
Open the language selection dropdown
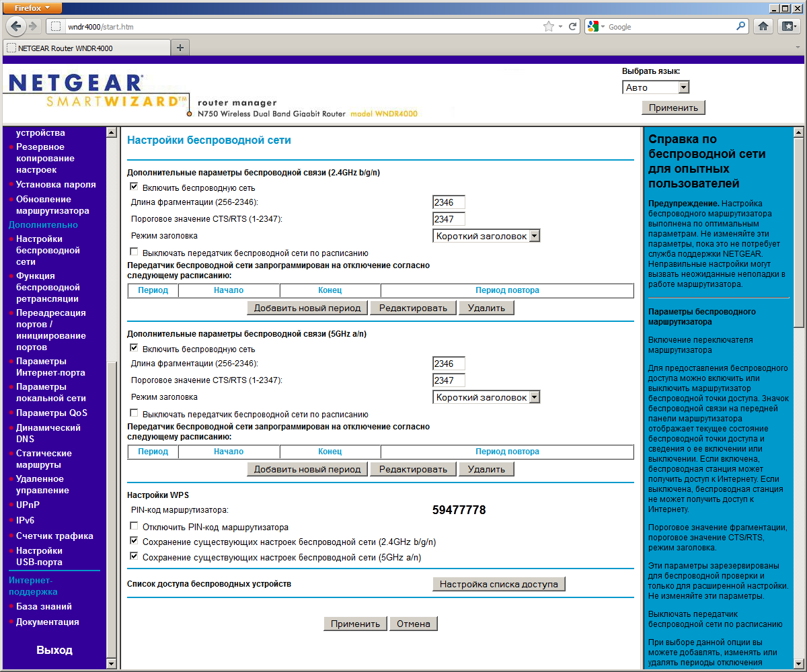(656, 87)
